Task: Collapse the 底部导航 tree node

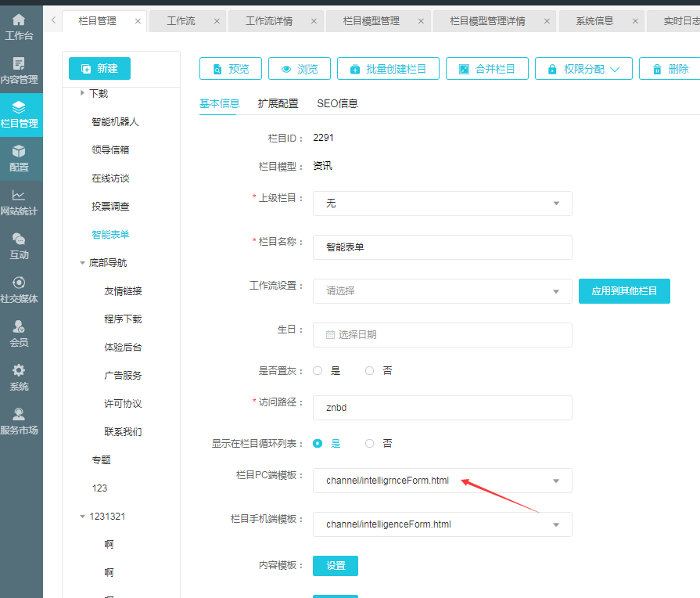Action: (82, 263)
